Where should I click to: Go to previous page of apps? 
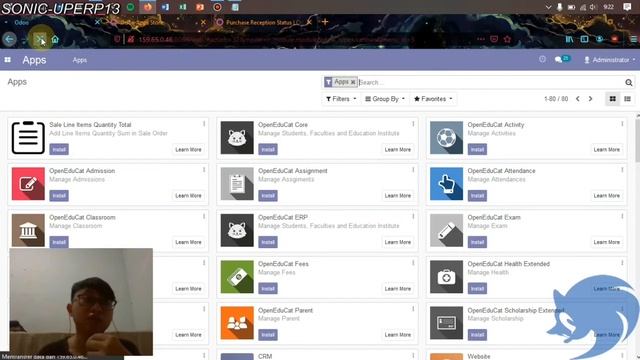point(578,99)
